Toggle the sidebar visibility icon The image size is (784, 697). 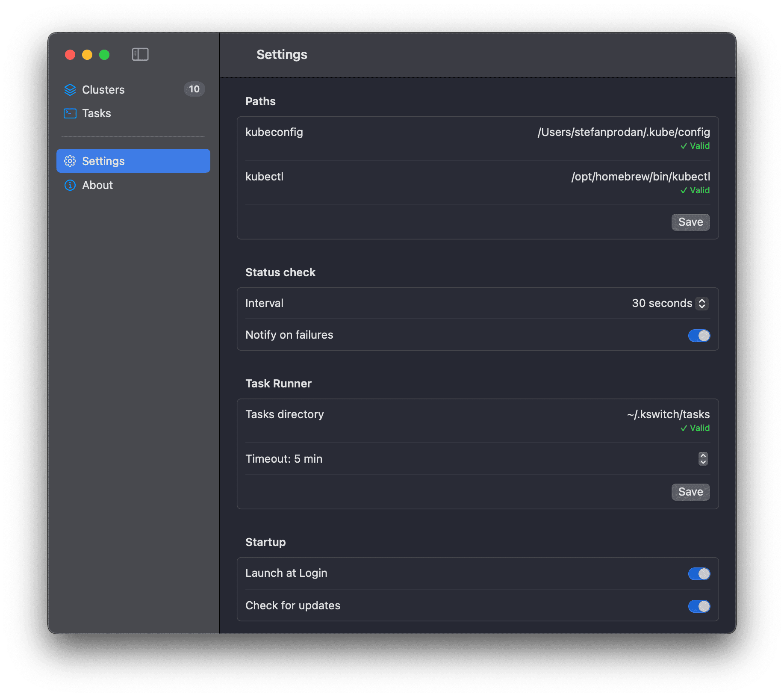coord(140,54)
